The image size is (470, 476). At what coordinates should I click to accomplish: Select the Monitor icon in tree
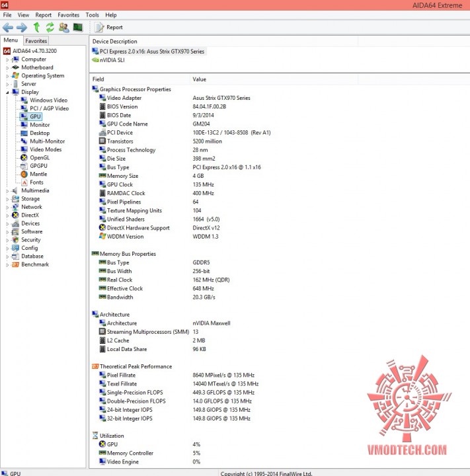coord(24,125)
